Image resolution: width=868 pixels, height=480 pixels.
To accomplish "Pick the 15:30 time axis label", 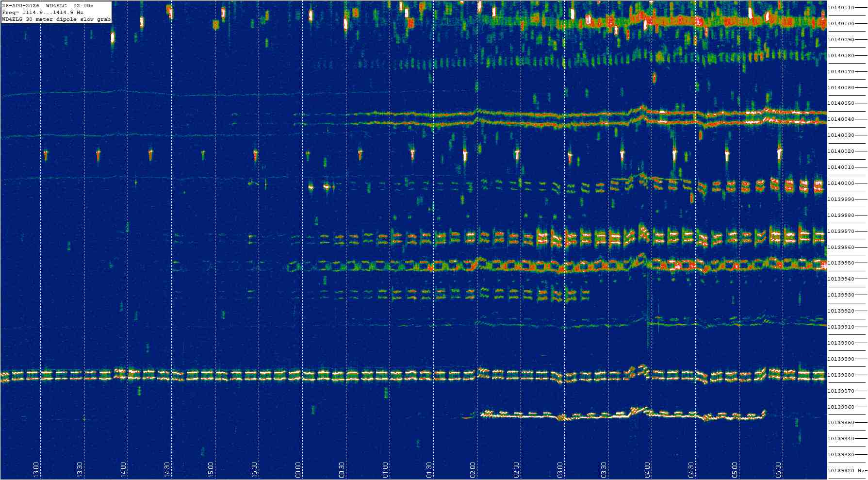I will (x=254, y=469).
